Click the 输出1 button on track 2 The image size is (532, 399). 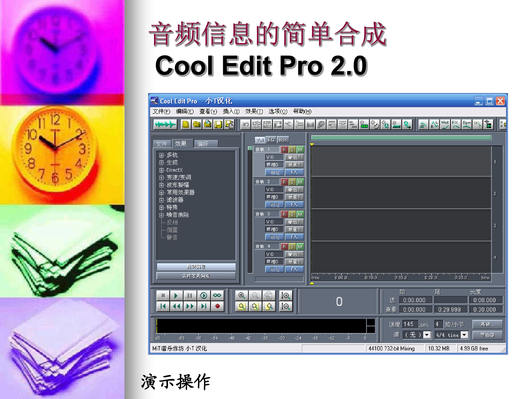tap(294, 190)
